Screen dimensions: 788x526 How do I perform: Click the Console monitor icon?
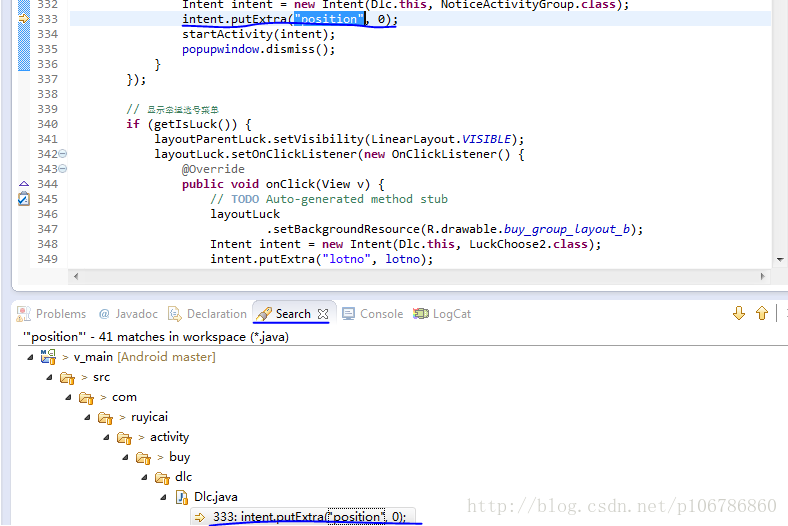(x=348, y=314)
